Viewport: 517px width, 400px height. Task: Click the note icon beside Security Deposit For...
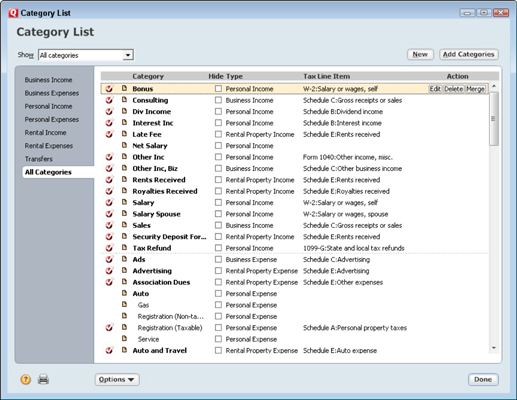124,236
